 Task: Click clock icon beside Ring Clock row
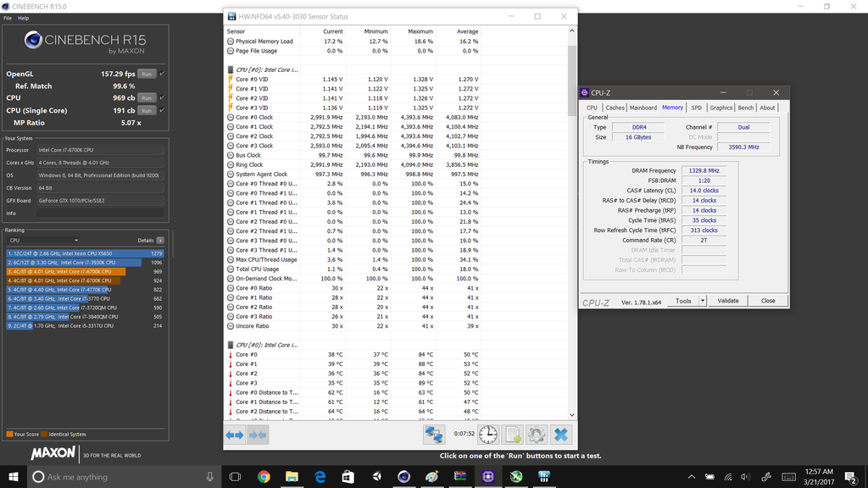tap(231, 165)
